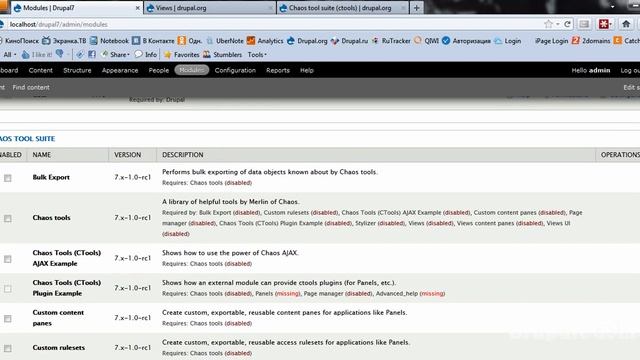The height and width of the screenshot is (360, 640).
Task: Open the Login cloud bookmark
Action: click(508, 41)
